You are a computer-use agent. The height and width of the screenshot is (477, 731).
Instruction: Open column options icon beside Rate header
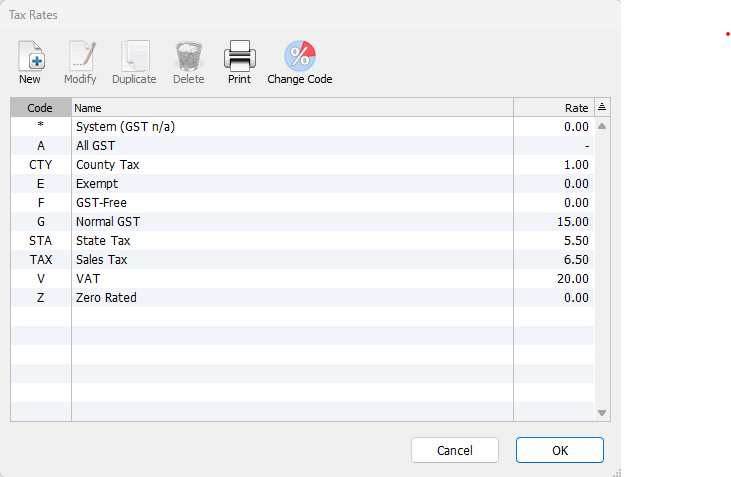click(602, 107)
